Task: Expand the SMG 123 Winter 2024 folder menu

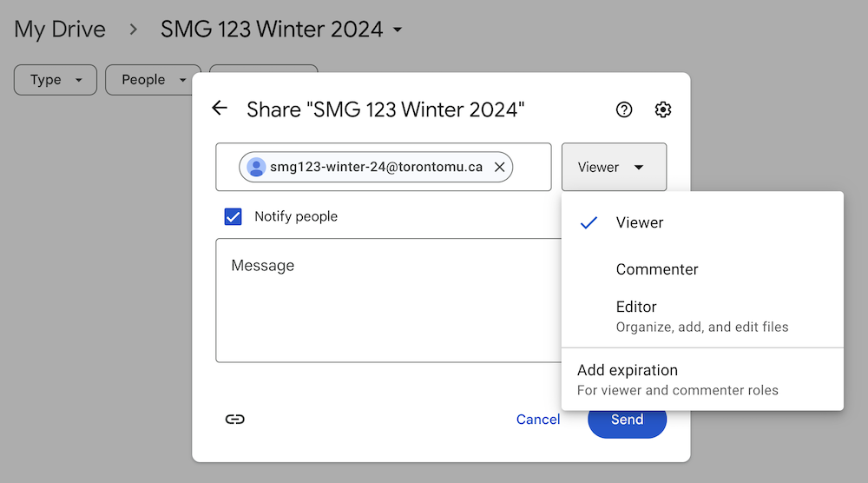Action: coord(398,30)
